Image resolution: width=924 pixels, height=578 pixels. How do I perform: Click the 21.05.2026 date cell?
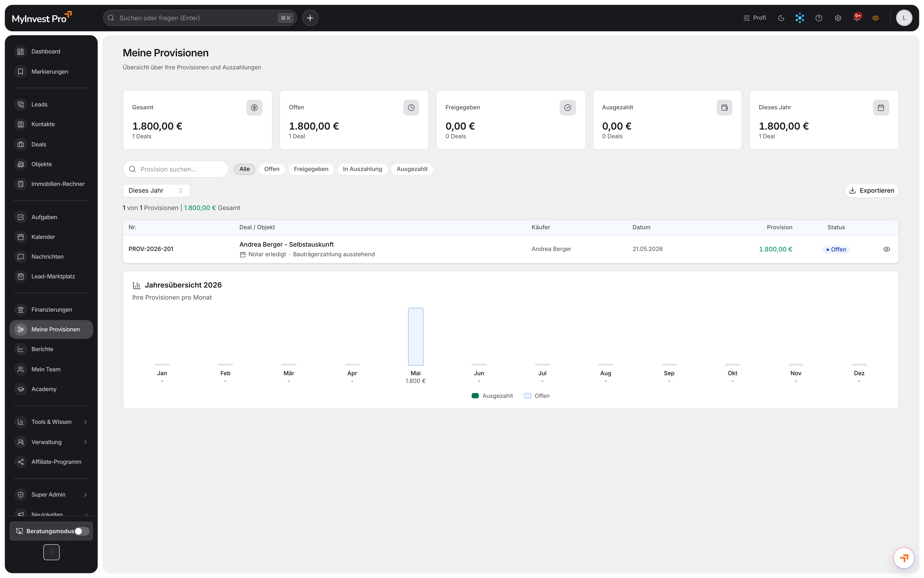647,249
